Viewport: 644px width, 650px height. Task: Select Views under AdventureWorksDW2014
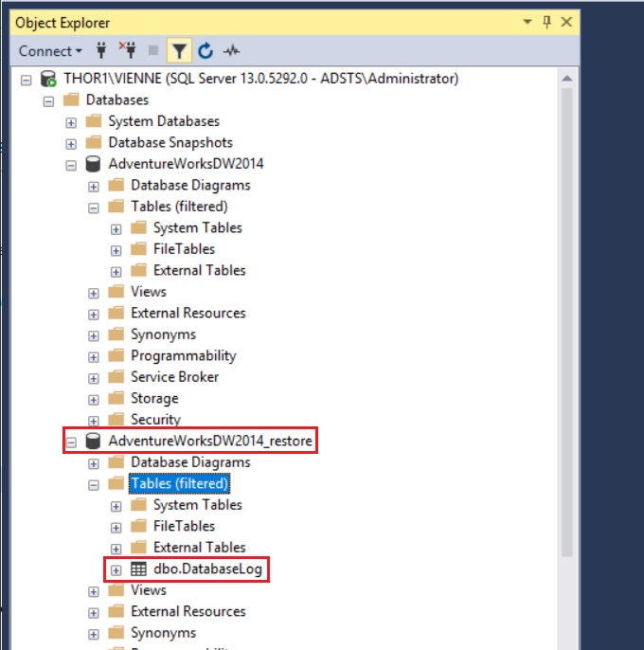pyautogui.click(x=149, y=292)
